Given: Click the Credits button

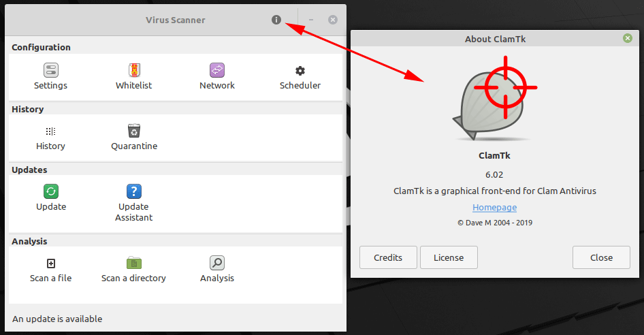Looking at the screenshot, I should click(388, 257).
